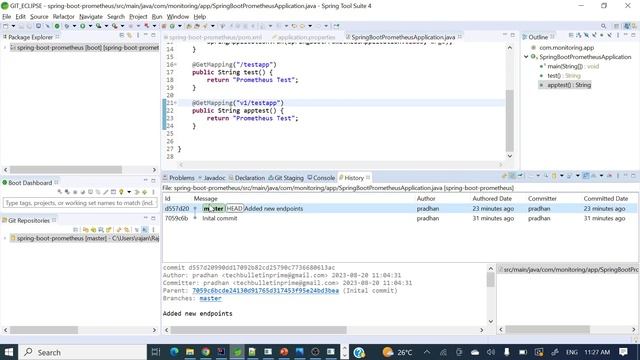Open Package Explorer view menu (three dots)
This screenshot has height=360, width=640.
coord(138,36)
